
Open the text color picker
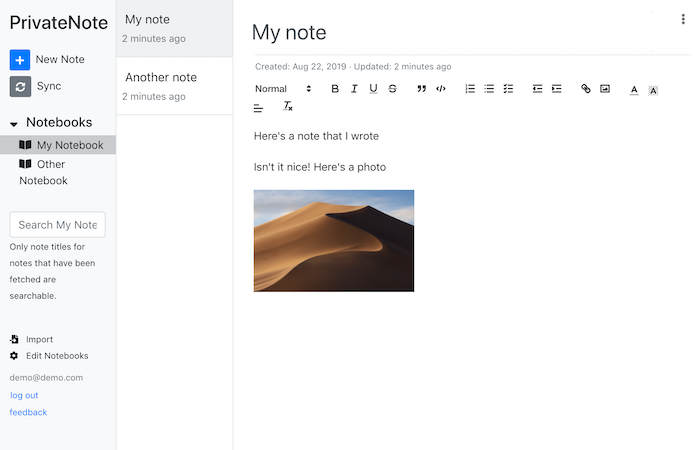[634, 90]
